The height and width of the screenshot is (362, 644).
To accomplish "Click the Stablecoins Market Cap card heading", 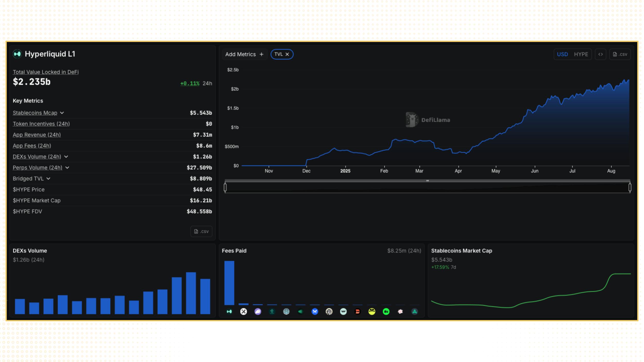I will point(462,251).
